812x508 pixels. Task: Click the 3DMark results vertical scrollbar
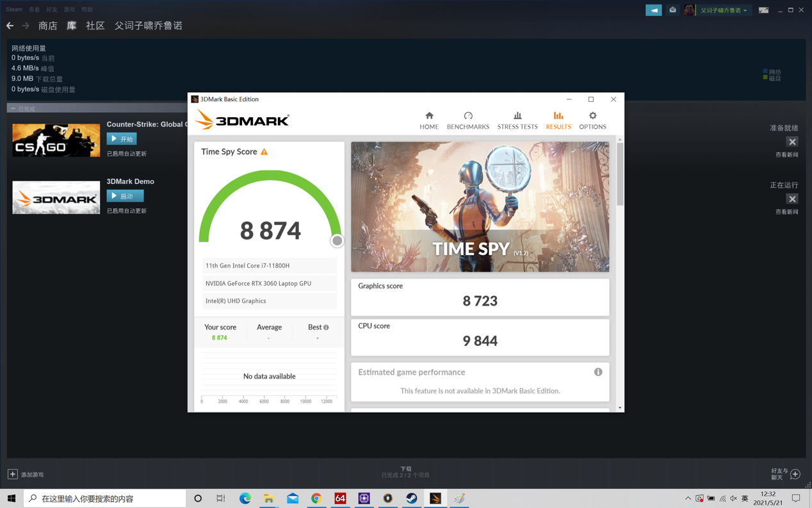pyautogui.click(x=619, y=174)
